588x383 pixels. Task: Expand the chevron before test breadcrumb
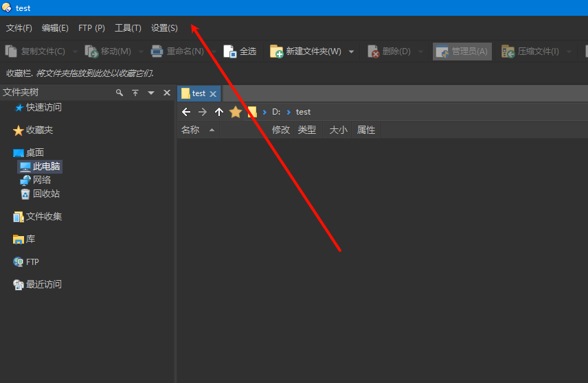[x=289, y=112]
